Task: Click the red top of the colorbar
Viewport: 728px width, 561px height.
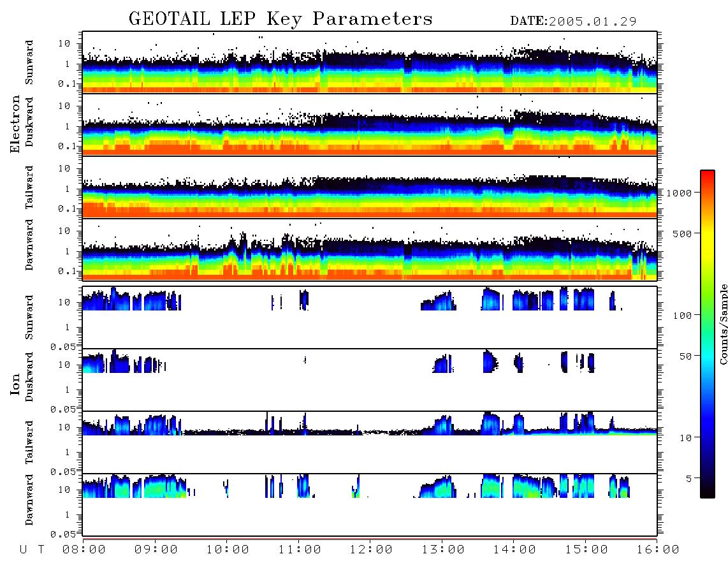Action: pyautogui.click(x=707, y=175)
